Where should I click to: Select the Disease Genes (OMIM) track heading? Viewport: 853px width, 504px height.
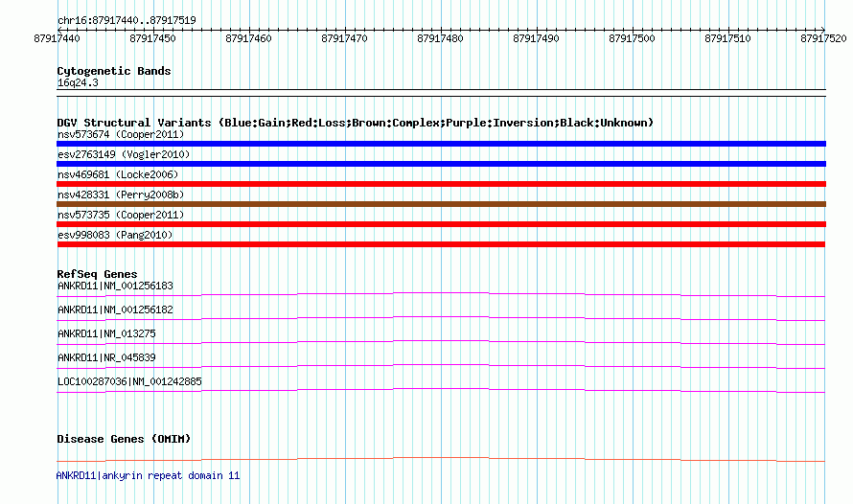pyautogui.click(x=124, y=439)
